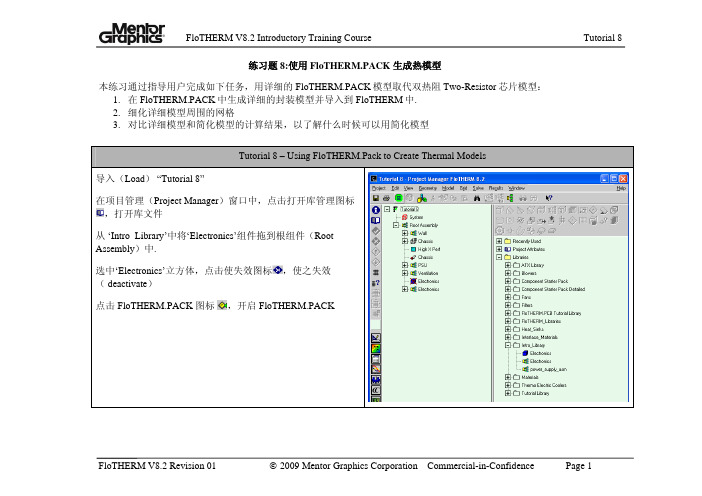Expand the Ventilation assembly
Image resolution: width=702 pixels, height=496 pixels.
(x=405, y=273)
